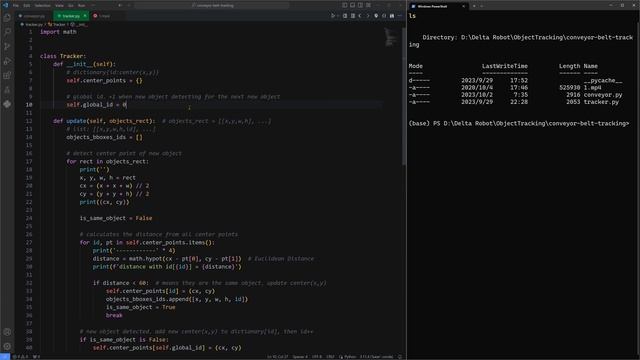640x360 pixels.
Task: Click 'def update' method definition line
Action: (104, 121)
